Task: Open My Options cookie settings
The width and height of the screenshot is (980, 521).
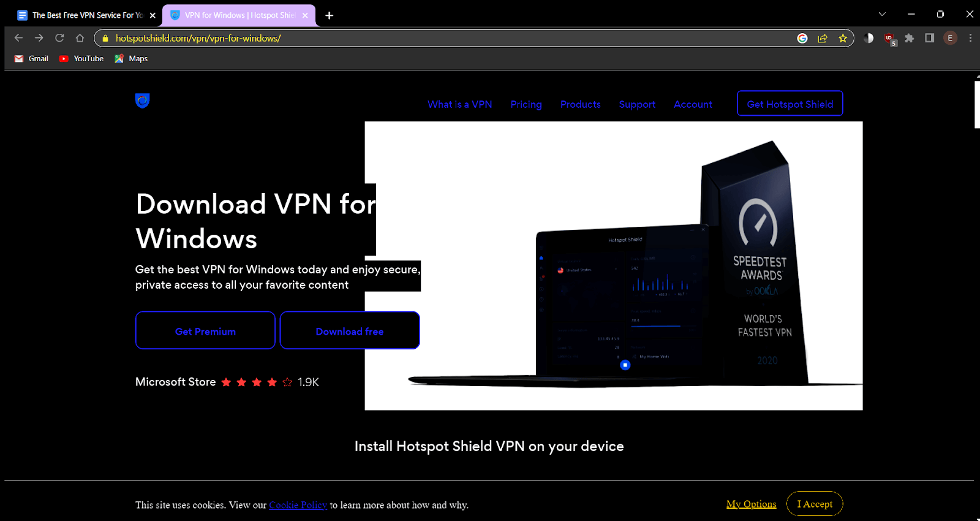Action: click(752, 504)
